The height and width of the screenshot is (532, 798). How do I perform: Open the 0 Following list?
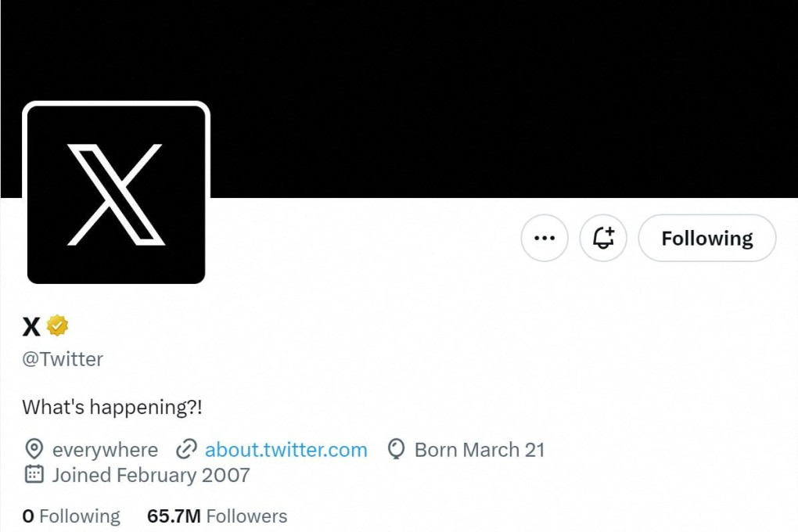[71, 516]
